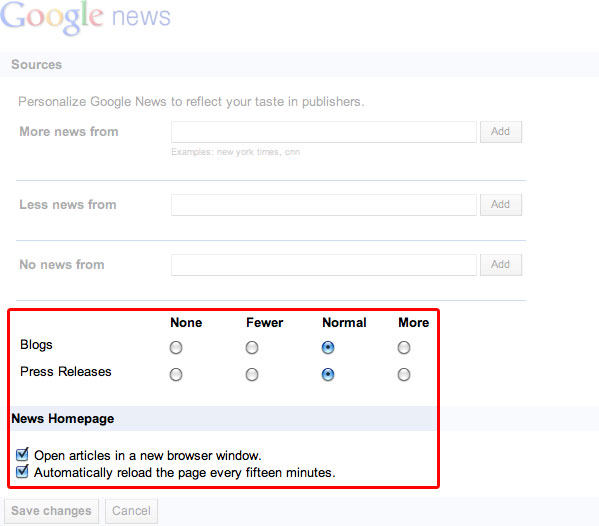Click the Less news from label
Viewport: 599px width, 526px height.
68,205
